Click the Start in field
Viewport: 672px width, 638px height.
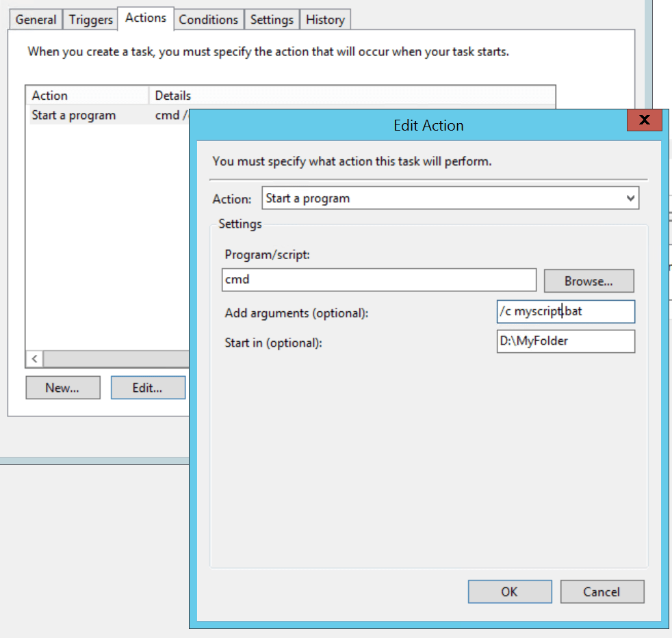[566, 341]
